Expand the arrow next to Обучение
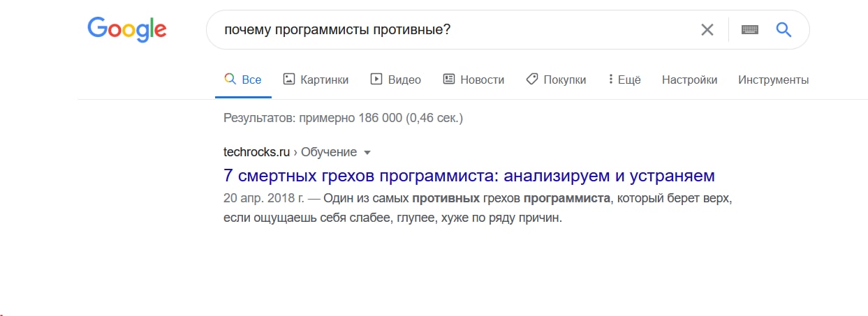The image size is (868, 316). tap(367, 152)
